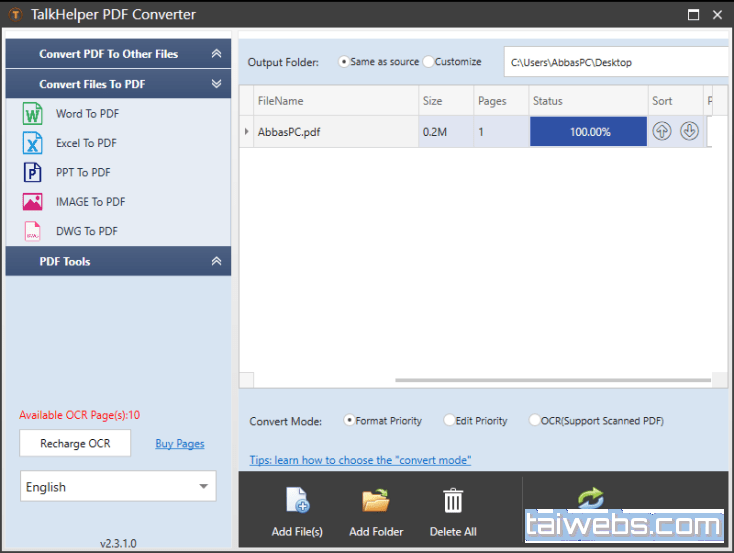Click the Add Folder icon
This screenshot has width=734, height=553.
tap(376, 501)
